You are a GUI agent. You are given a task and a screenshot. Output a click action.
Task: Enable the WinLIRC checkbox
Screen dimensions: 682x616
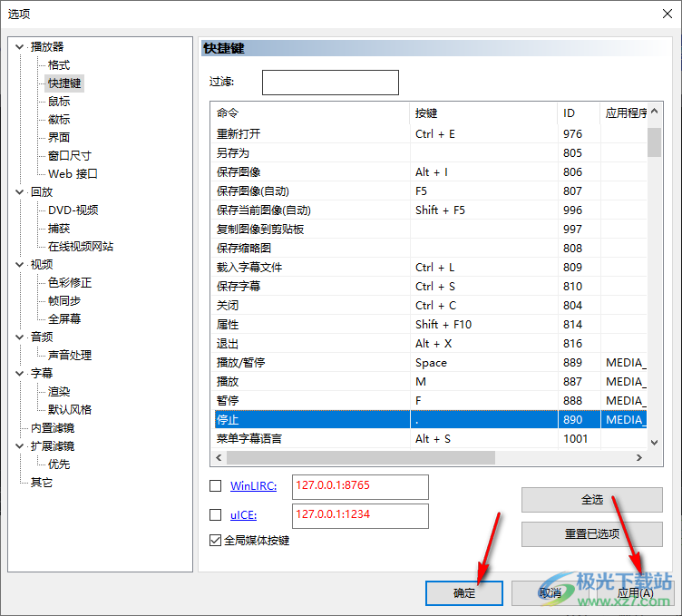(x=216, y=486)
